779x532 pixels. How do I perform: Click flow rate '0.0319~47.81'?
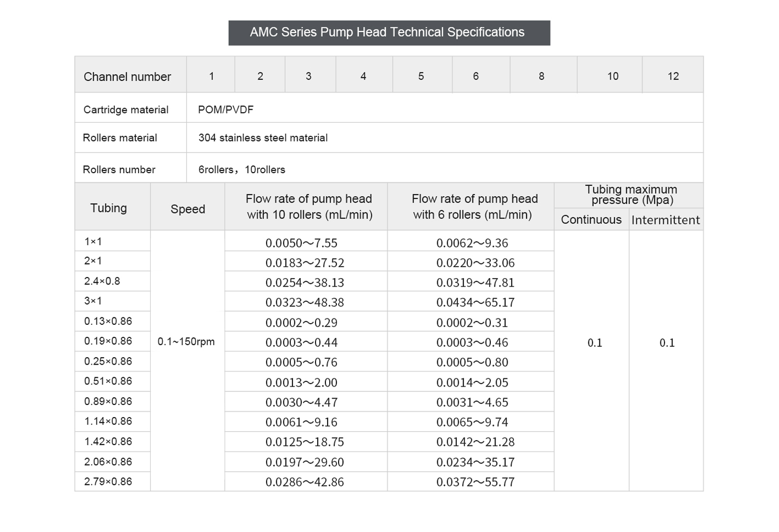point(476,283)
